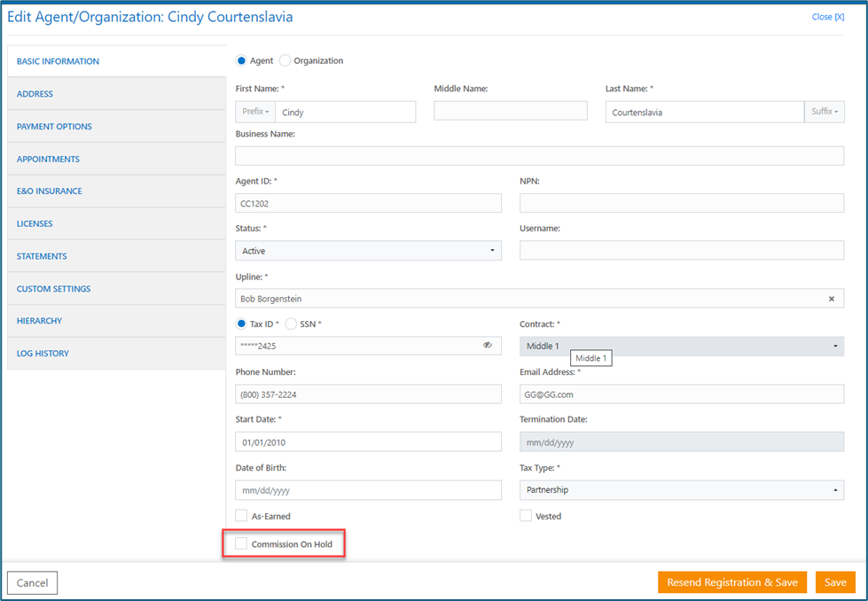
Task: Expand the Tax Type Partnership dropdown
Action: 681,489
